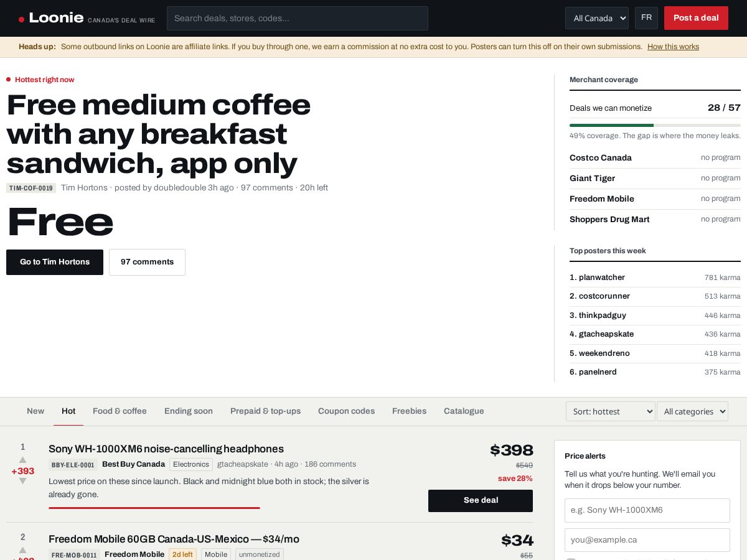Downvote the Sony WH-1000XM6 headphones deal

coord(23,481)
